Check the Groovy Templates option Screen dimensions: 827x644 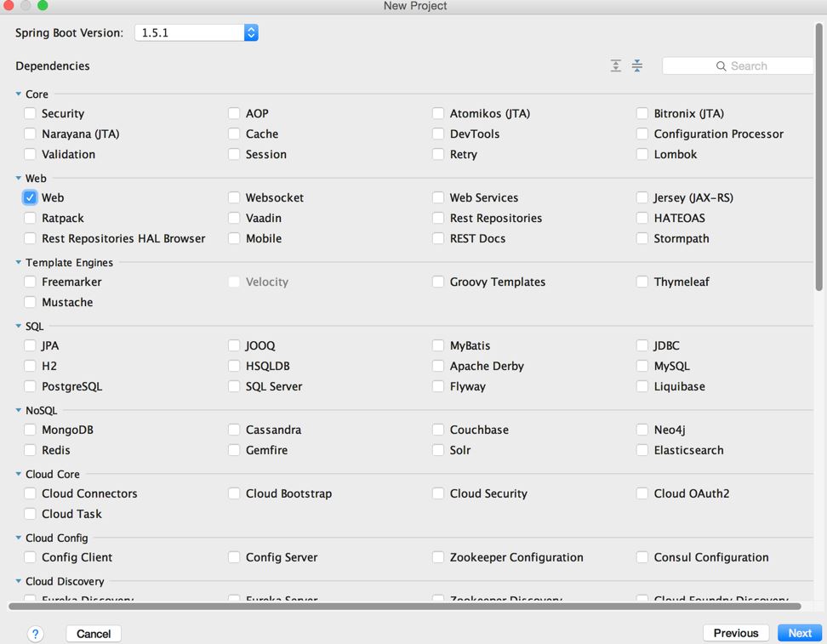[438, 282]
